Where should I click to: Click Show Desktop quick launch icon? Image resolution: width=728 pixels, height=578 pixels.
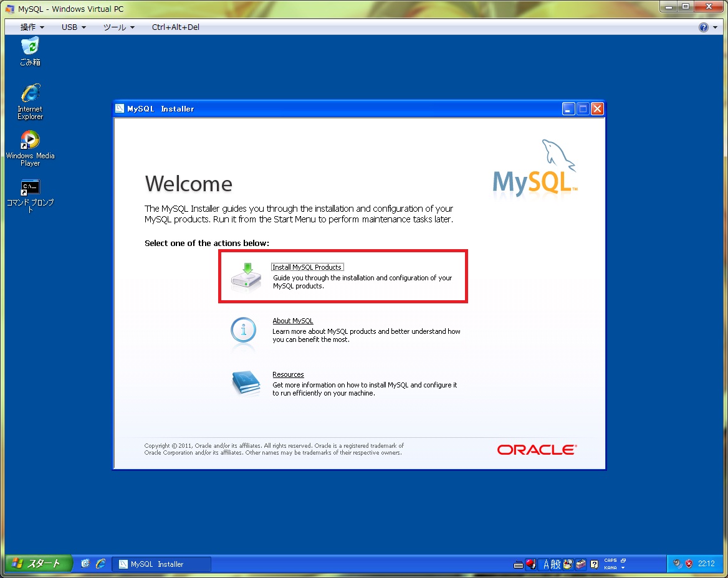(x=85, y=564)
